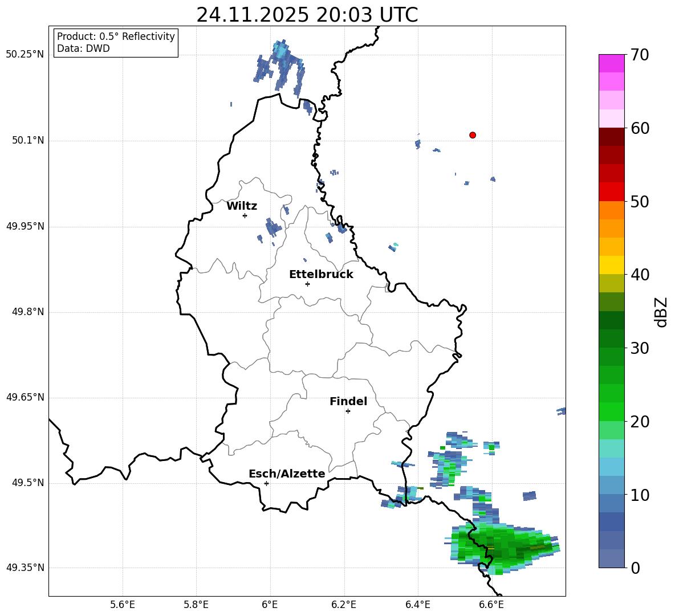Click the Findel station cross marker
The height and width of the screenshot is (616, 675).
pos(348,411)
